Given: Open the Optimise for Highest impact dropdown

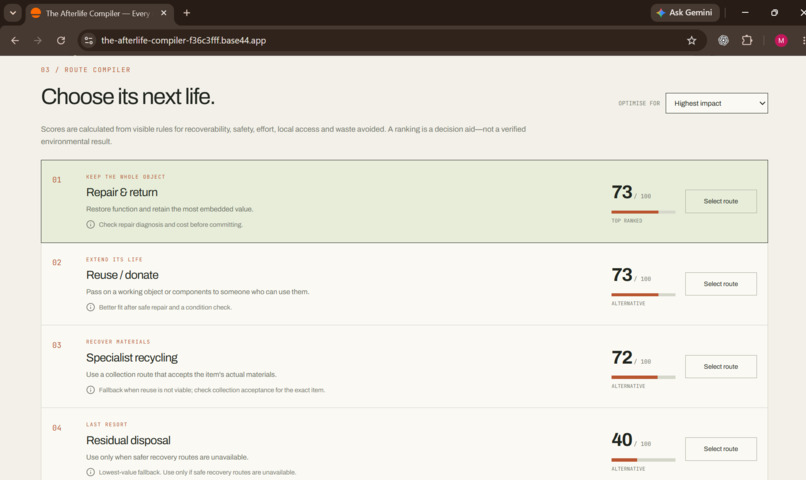Looking at the screenshot, I should tap(716, 103).
